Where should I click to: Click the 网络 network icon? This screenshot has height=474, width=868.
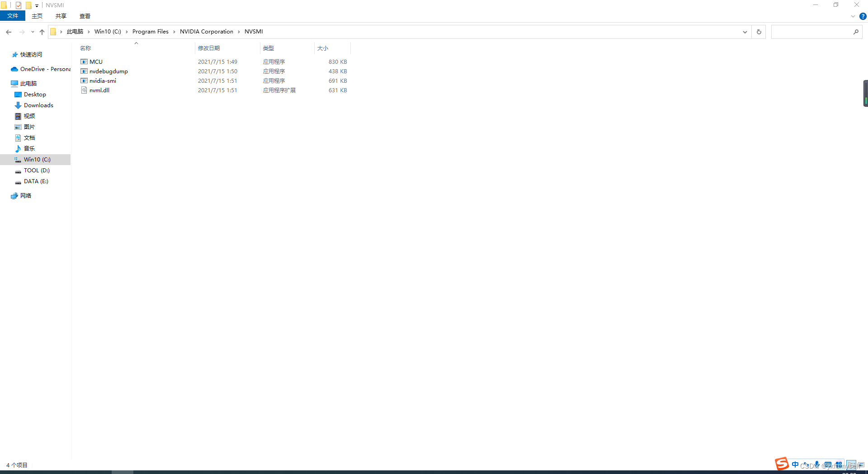coord(14,196)
